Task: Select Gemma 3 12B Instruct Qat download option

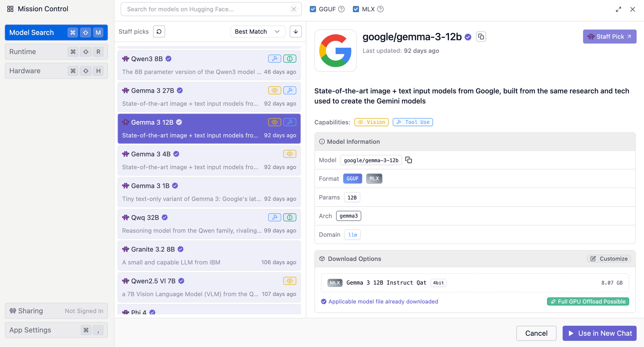Action: 475,283
